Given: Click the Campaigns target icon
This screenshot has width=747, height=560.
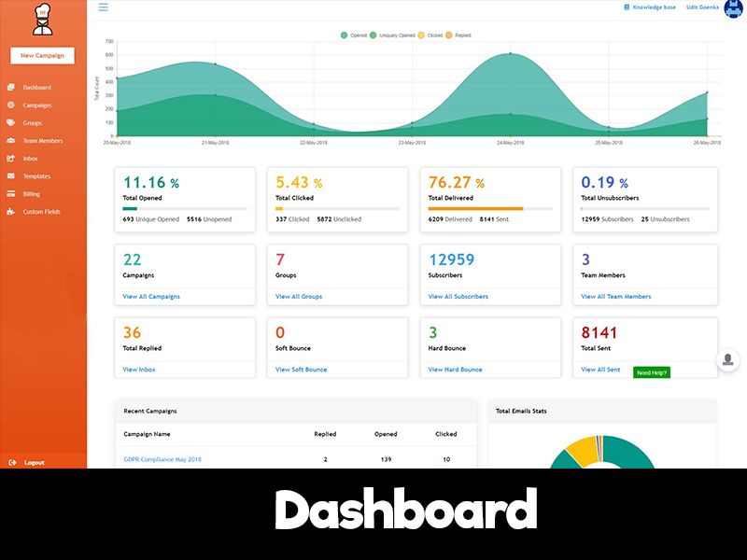Looking at the screenshot, I should click(x=11, y=105).
